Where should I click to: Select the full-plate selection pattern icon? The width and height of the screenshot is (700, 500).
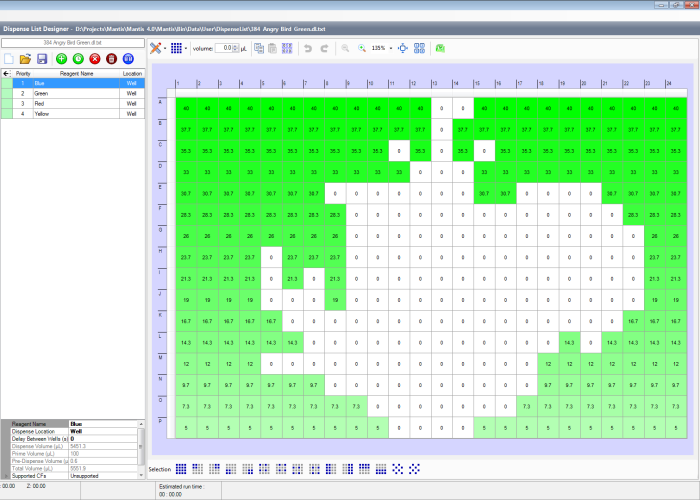pos(182,468)
